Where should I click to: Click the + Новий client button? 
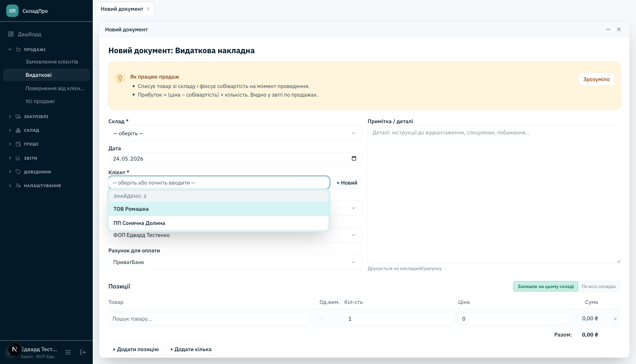point(347,183)
